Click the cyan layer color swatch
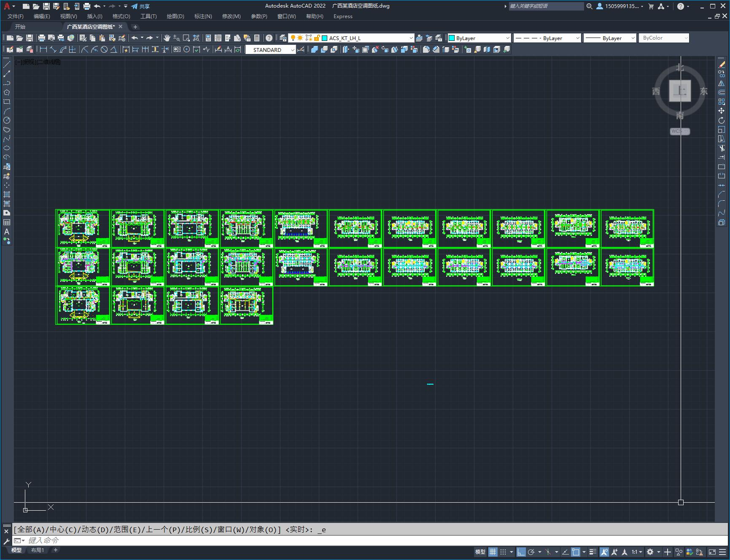 pos(324,38)
